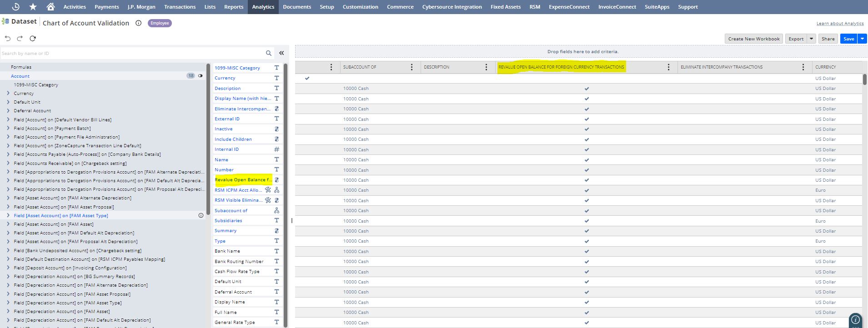The width and height of the screenshot is (868, 328).
Task: Click the Undo arrow icon
Action: coord(8,39)
